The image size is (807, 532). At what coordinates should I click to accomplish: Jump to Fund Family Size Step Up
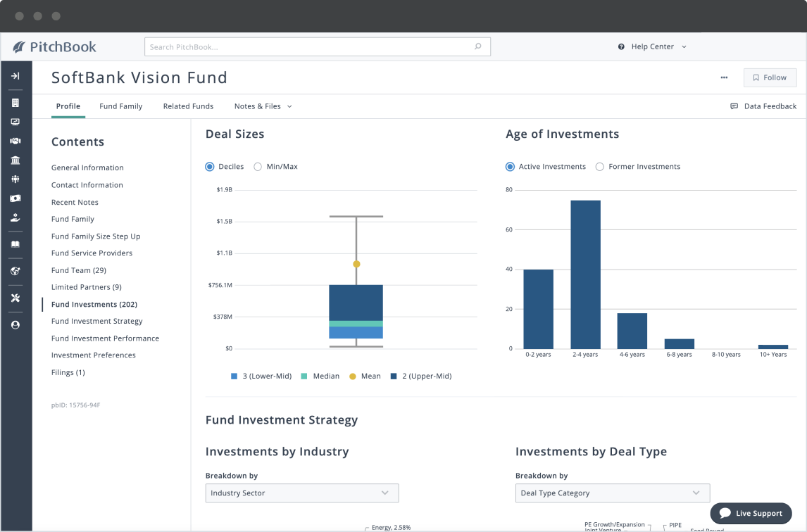(x=96, y=236)
